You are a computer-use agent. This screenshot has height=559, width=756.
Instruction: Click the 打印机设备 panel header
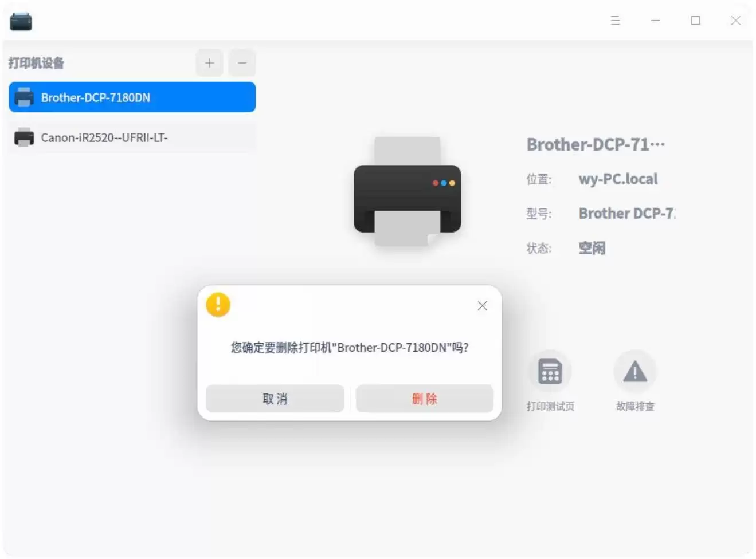pos(36,63)
